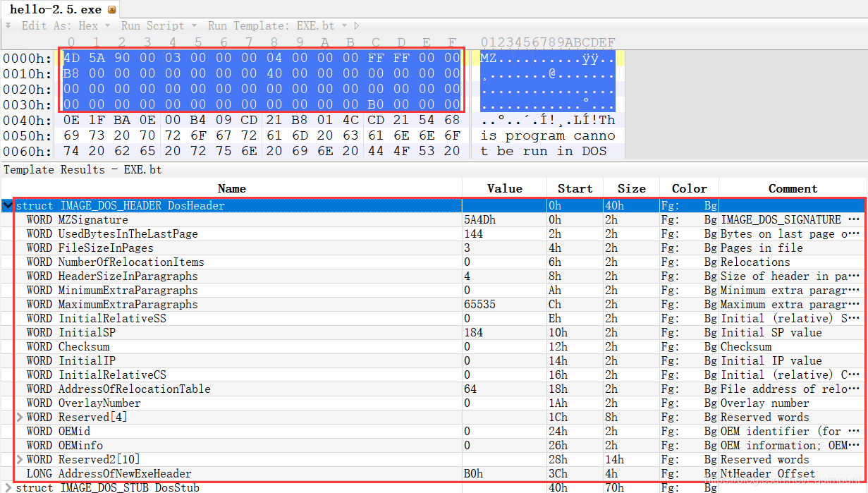Image resolution: width=868 pixels, height=493 pixels.
Task: Click the value 65535 of MaximumExtraParagraphs
Action: pyautogui.click(x=479, y=305)
